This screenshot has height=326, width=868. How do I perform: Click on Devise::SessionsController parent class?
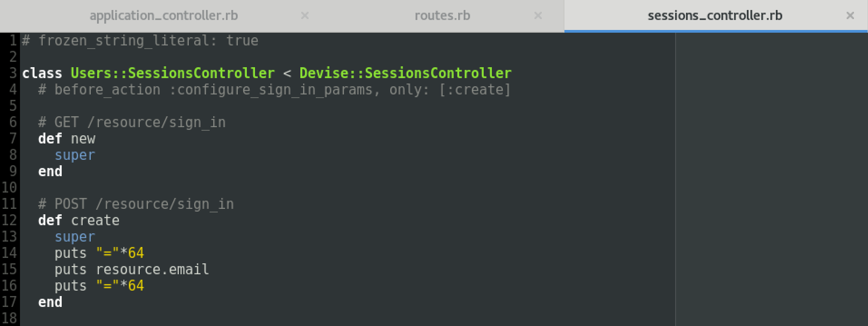(405, 73)
